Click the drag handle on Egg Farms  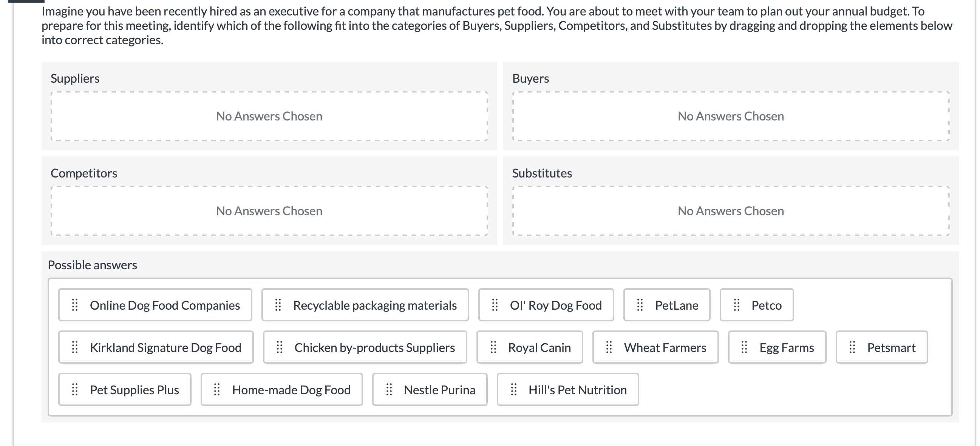tap(745, 347)
